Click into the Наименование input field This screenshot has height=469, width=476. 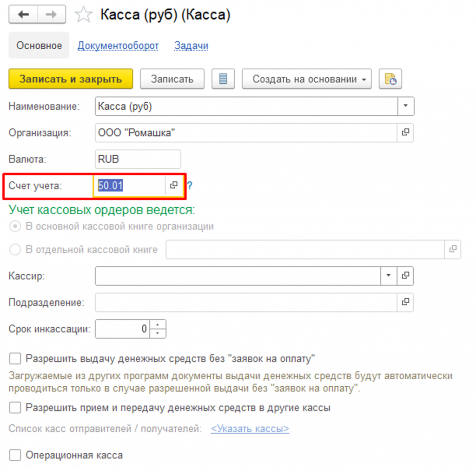coord(246,106)
